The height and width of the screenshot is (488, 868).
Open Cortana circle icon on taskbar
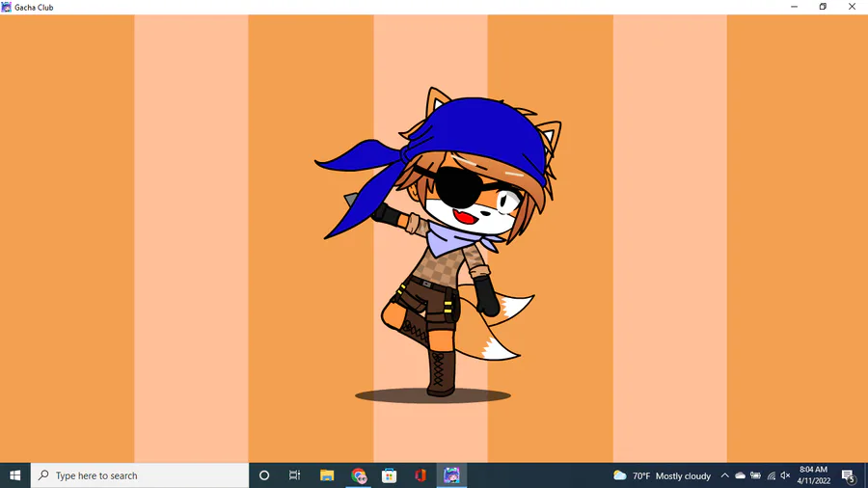tap(264, 475)
